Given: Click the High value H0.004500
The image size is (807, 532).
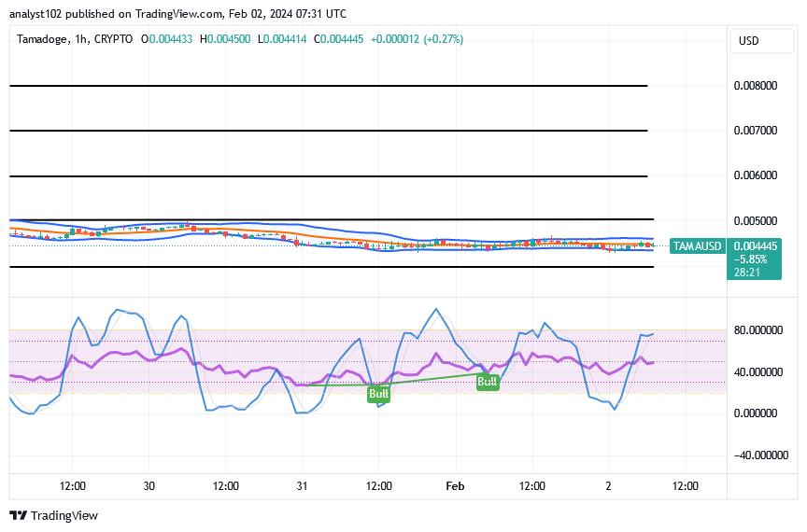Looking at the screenshot, I should coord(225,39).
